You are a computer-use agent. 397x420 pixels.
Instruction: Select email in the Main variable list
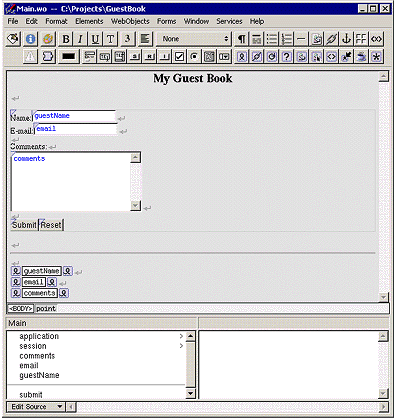pyautogui.click(x=29, y=365)
